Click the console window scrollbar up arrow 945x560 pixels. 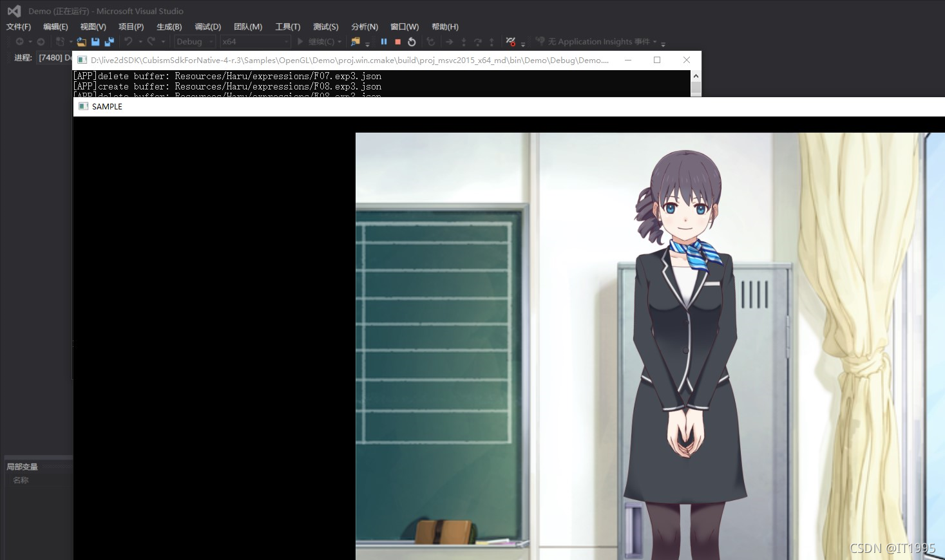click(x=696, y=75)
